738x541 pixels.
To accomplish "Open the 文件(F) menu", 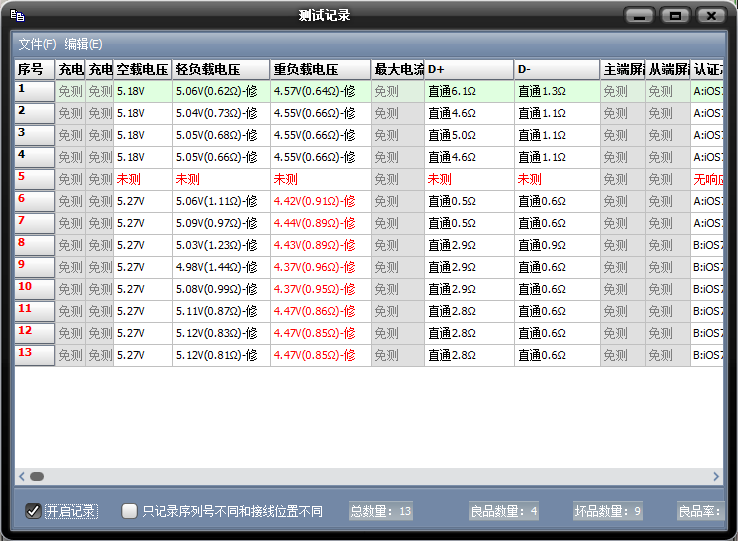I will [37, 44].
